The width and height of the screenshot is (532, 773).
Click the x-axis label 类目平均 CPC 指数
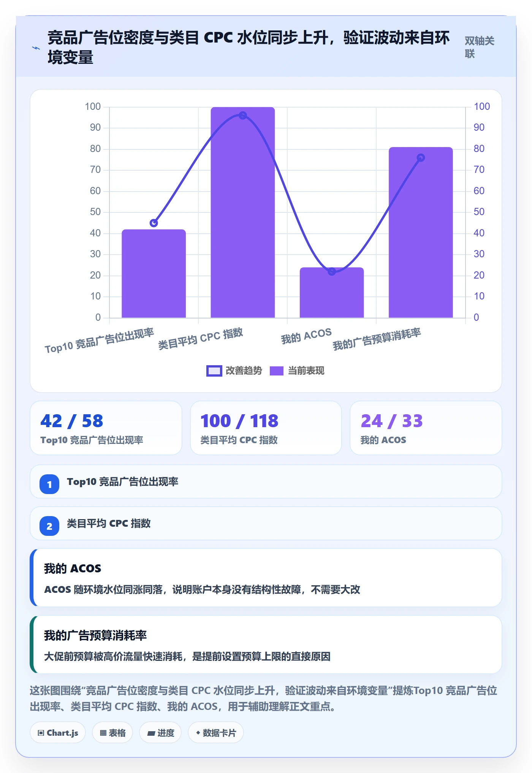pos(200,339)
